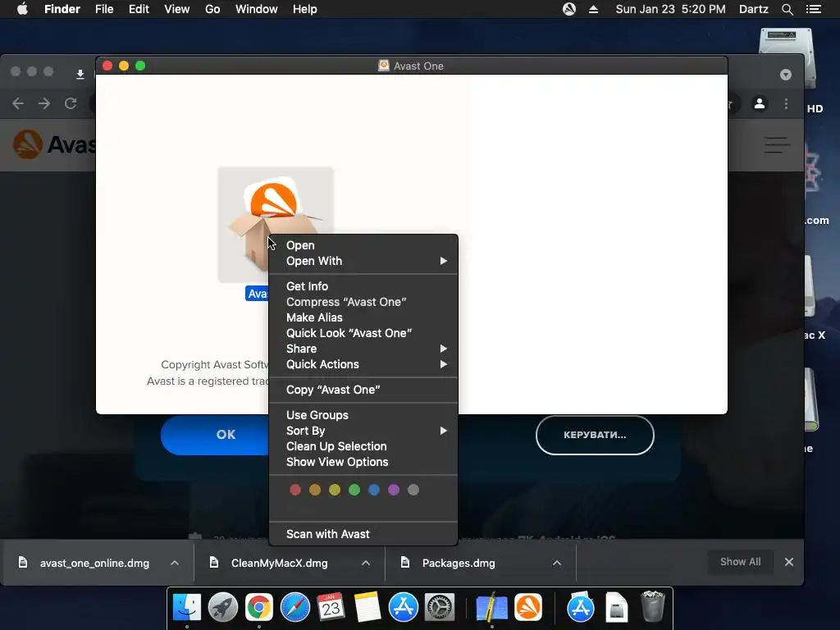Click Chrome back arrow button
840x630 pixels.
click(18, 103)
